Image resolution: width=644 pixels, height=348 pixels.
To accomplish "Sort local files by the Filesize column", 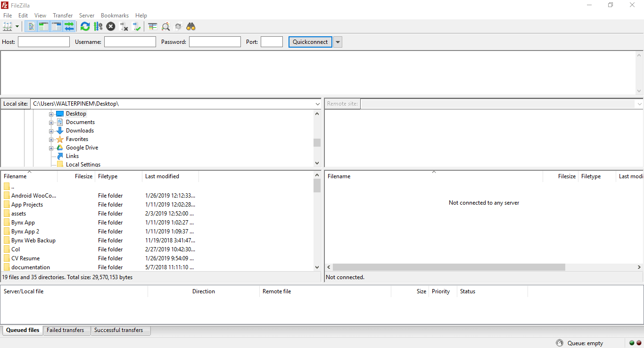I will [76, 176].
